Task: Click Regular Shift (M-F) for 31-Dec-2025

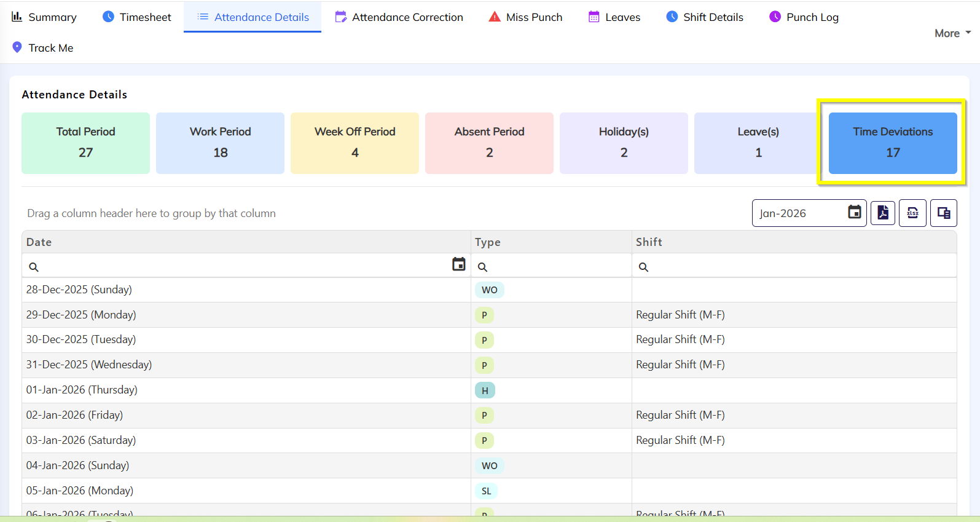Action: (x=680, y=365)
